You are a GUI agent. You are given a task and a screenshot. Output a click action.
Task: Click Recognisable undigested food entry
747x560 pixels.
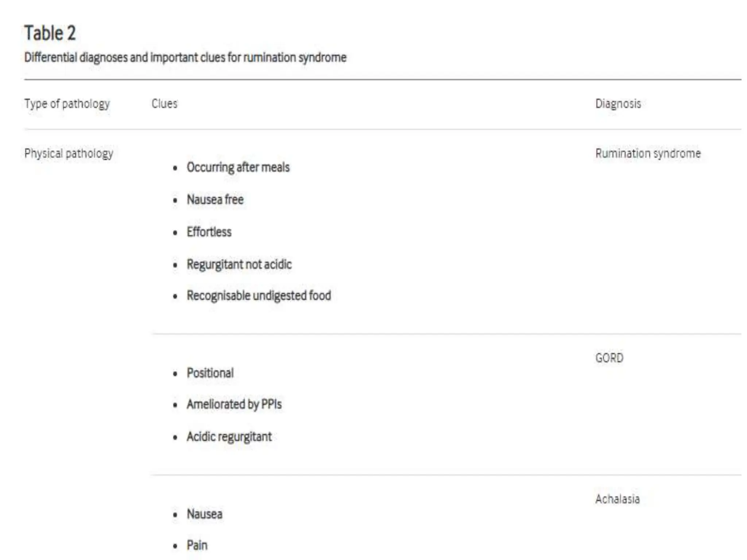(x=259, y=295)
